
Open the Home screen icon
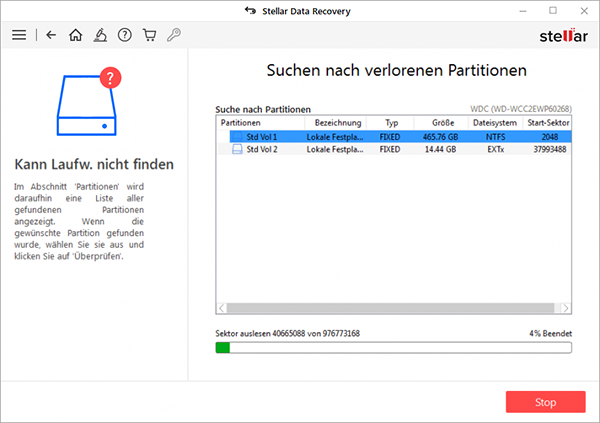pos(75,35)
